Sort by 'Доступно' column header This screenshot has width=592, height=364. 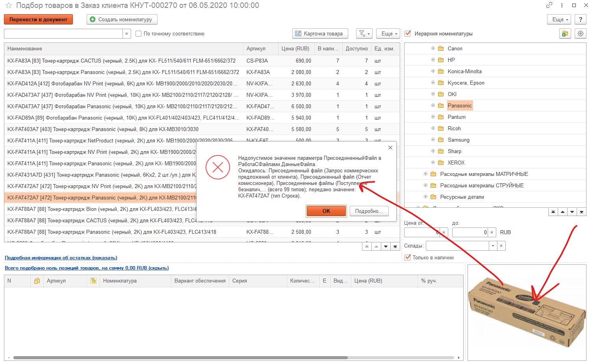coord(357,49)
